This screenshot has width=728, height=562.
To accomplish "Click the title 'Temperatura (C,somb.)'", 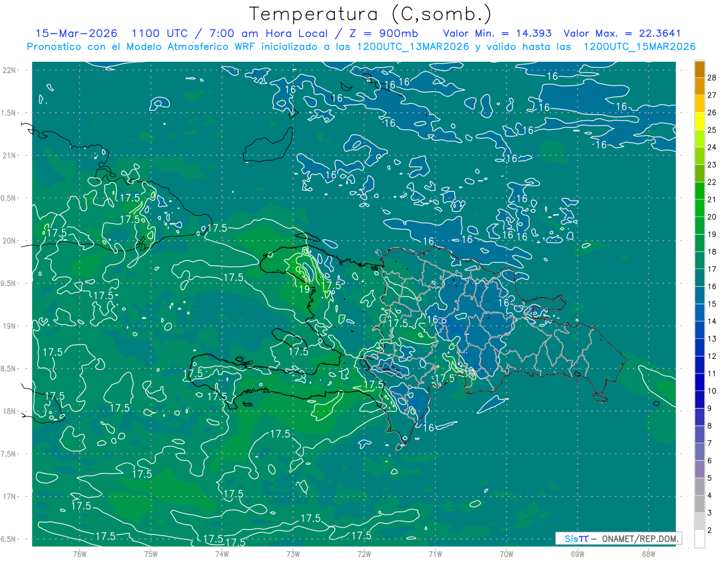I will pos(371,14).
